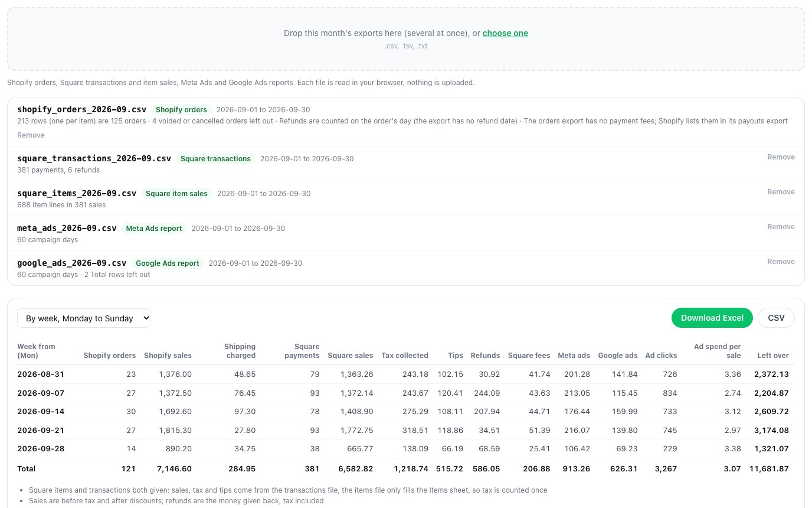Viewport: 812px width, 508px height.
Task: Click Tax collected value 318.51
Action: [416, 431]
